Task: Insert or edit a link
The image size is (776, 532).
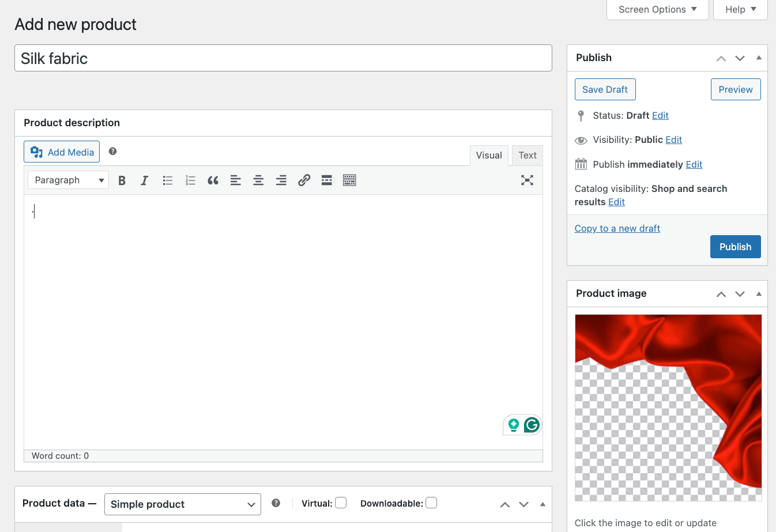Action: click(x=304, y=180)
